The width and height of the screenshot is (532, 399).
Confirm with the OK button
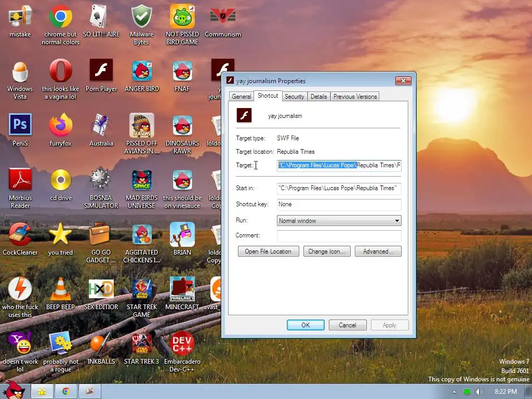(x=305, y=325)
